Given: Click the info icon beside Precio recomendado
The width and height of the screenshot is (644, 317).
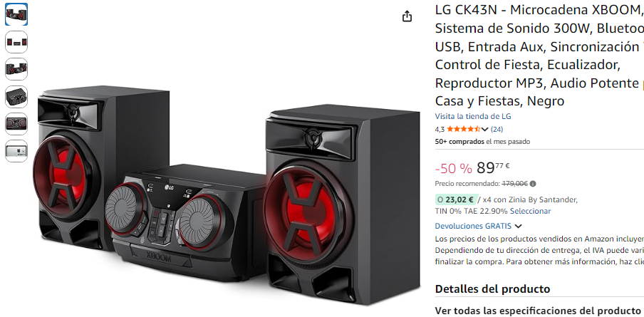Looking at the screenshot, I should (533, 184).
